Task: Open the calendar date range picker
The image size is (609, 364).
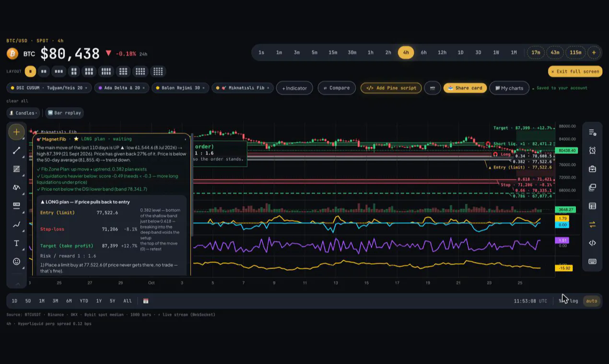Action: pos(146,301)
